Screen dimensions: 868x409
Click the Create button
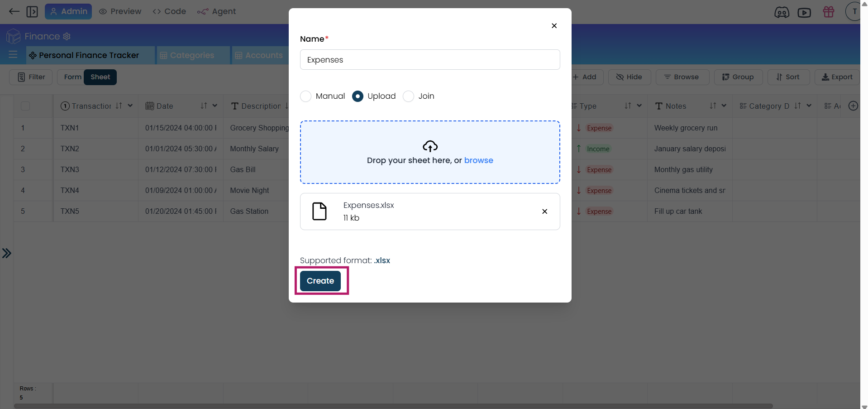tap(320, 281)
